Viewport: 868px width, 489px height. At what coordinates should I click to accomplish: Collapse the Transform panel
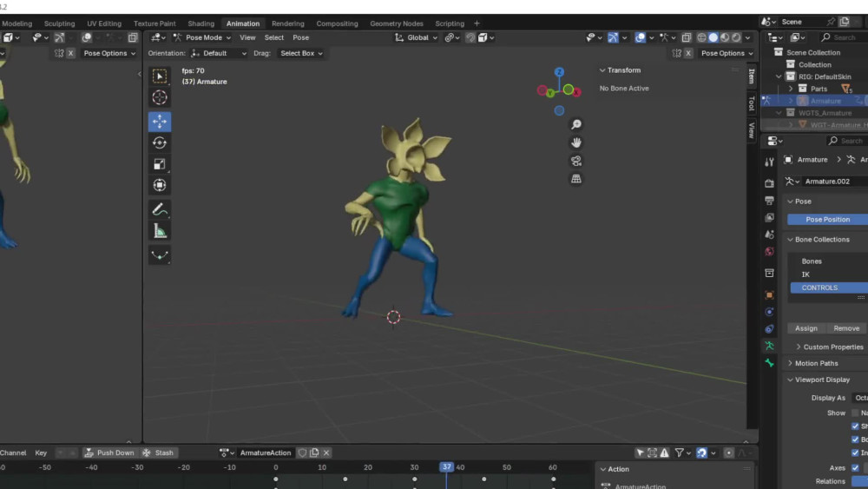tap(602, 70)
